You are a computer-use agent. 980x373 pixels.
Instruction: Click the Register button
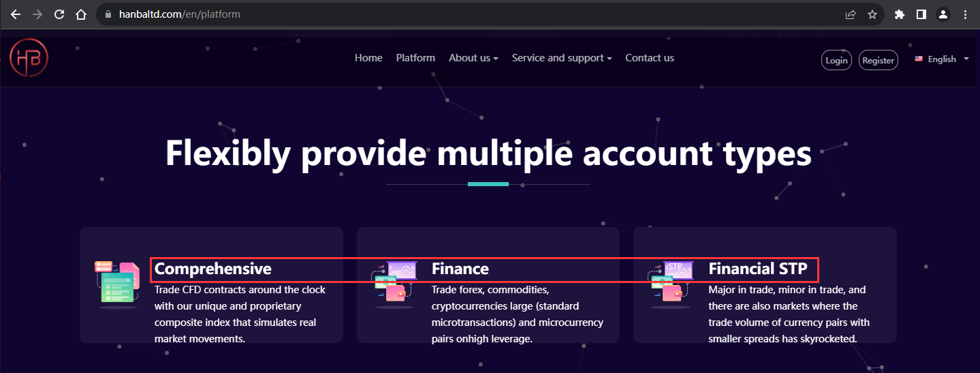pos(879,60)
